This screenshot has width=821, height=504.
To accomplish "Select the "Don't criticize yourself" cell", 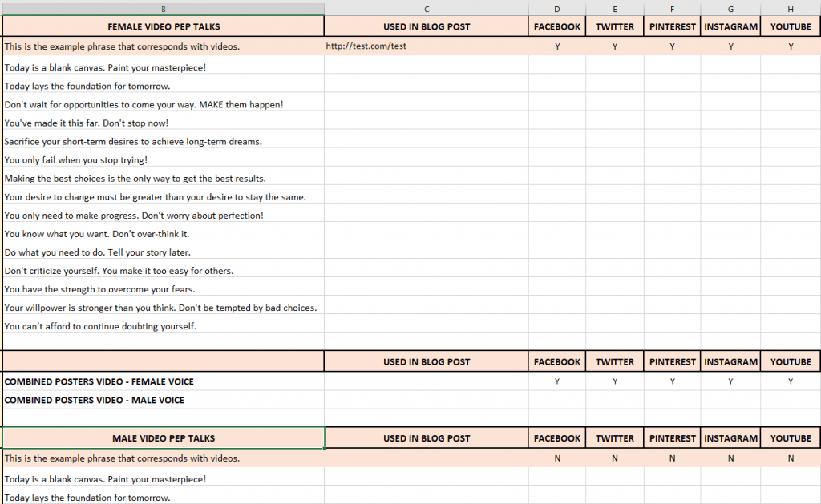I will click(119, 271).
